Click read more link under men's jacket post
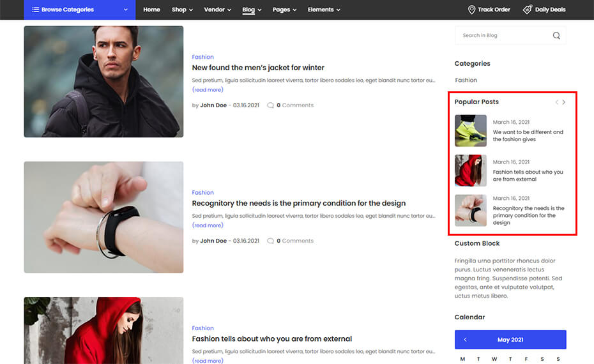The width and height of the screenshot is (594, 364). point(208,90)
